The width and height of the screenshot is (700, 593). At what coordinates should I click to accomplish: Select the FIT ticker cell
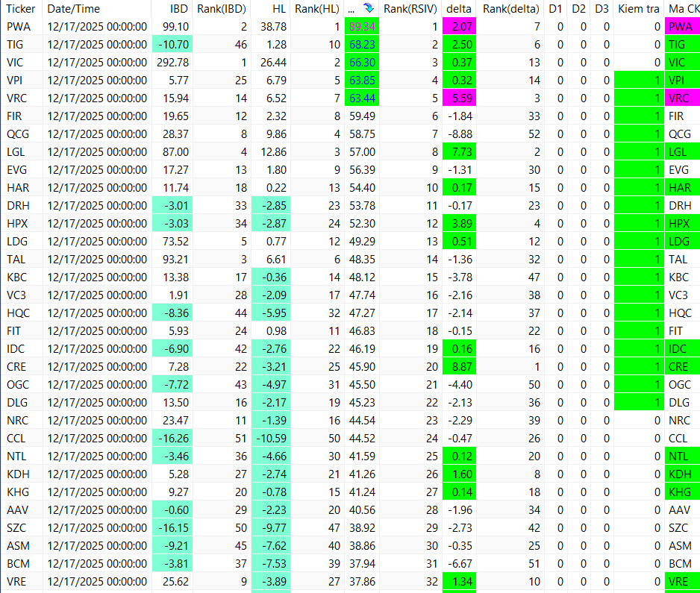(22, 331)
